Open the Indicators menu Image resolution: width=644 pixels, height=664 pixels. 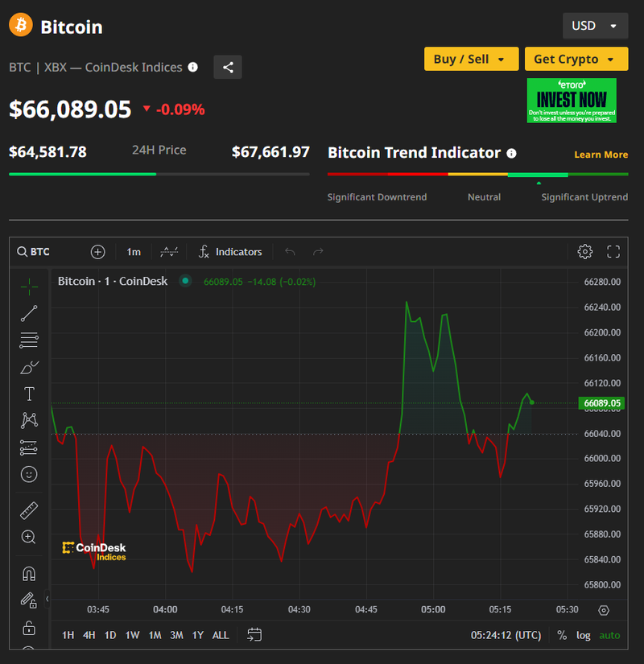(x=230, y=252)
